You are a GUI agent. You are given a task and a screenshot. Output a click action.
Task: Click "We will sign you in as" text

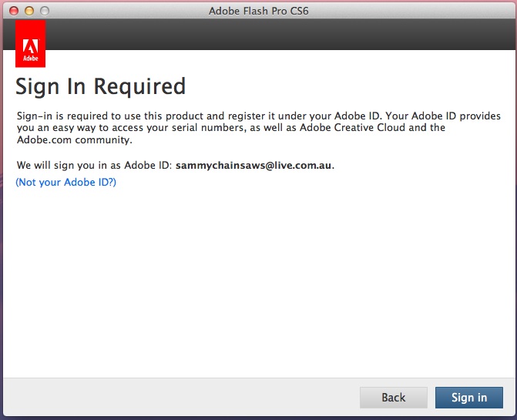[69, 165]
